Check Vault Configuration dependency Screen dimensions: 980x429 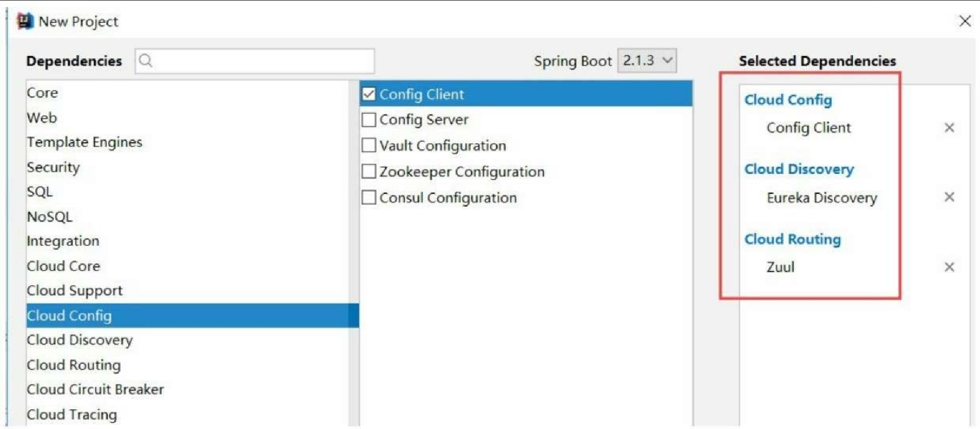pos(369,146)
